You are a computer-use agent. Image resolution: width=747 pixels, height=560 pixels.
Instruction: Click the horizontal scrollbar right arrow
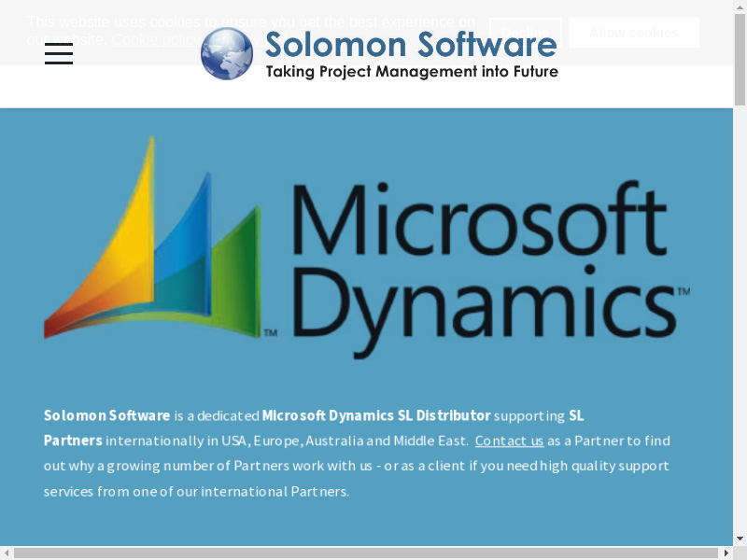(726, 553)
